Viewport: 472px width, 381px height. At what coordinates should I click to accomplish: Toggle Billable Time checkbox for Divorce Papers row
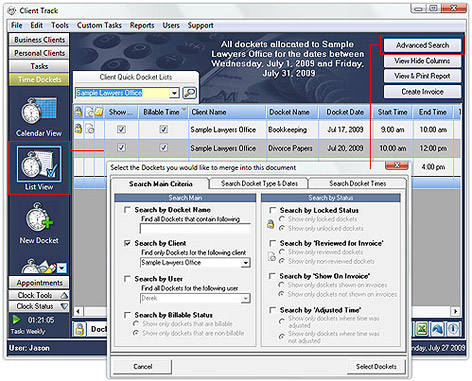coord(163,147)
